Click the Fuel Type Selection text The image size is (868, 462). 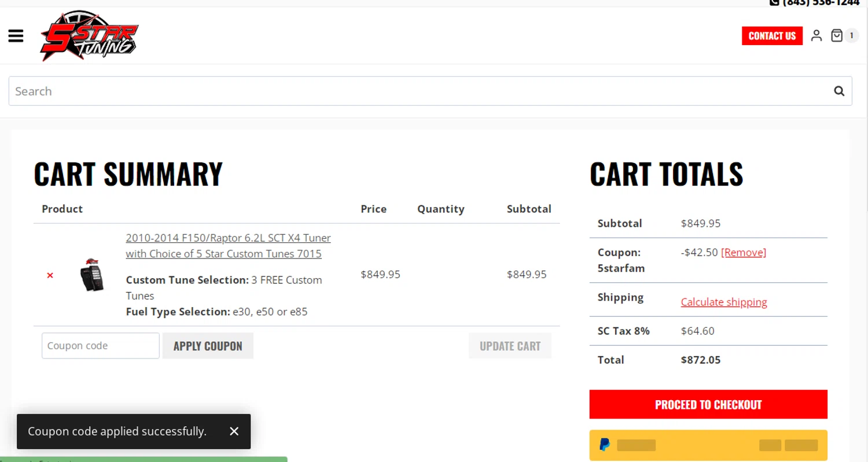click(x=217, y=312)
